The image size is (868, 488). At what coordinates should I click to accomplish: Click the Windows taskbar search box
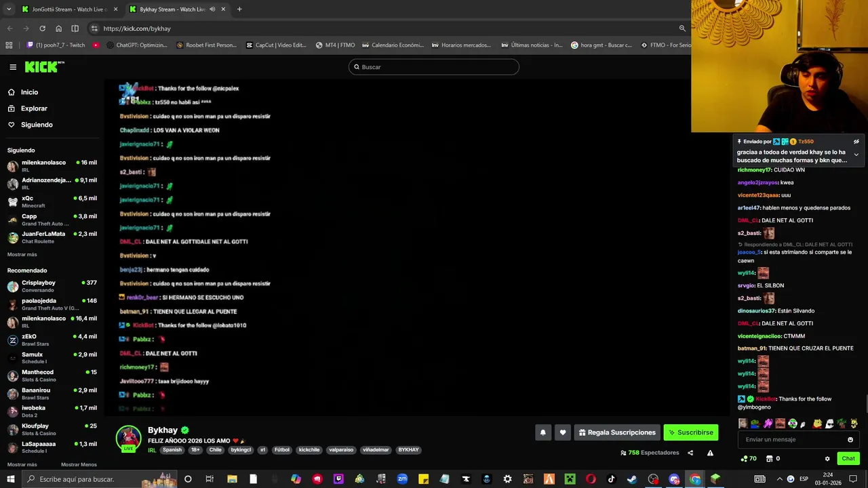tap(98, 479)
